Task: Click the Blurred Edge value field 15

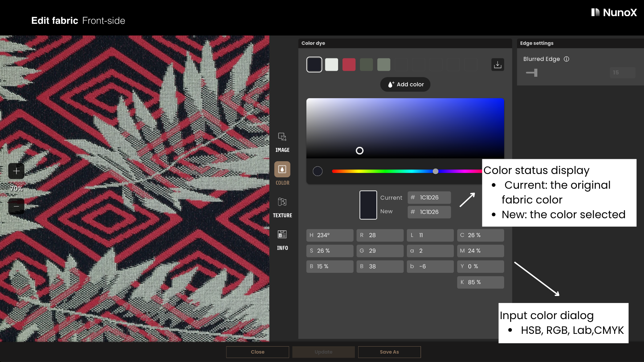Action: (623, 73)
